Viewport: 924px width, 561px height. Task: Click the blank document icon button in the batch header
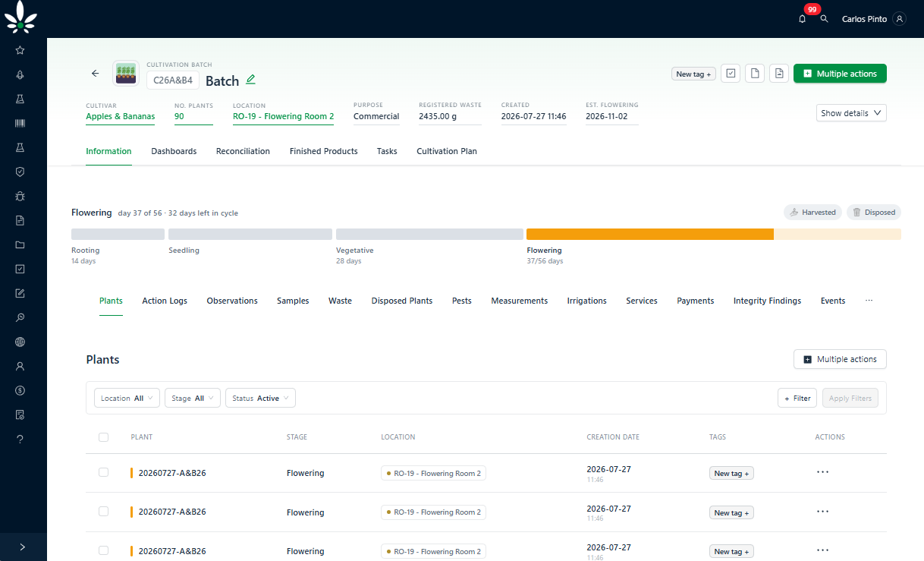pyautogui.click(x=754, y=74)
